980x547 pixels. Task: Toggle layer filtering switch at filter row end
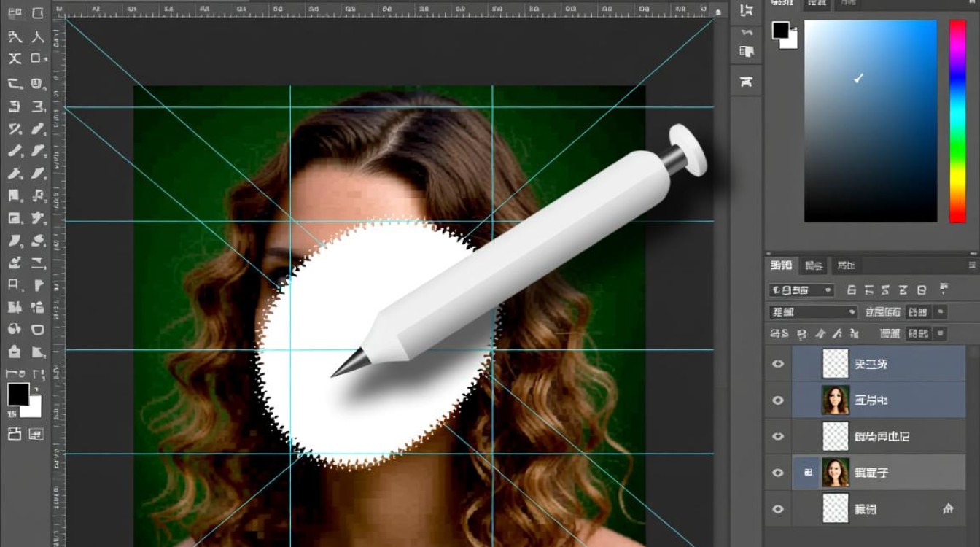[944, 289]
